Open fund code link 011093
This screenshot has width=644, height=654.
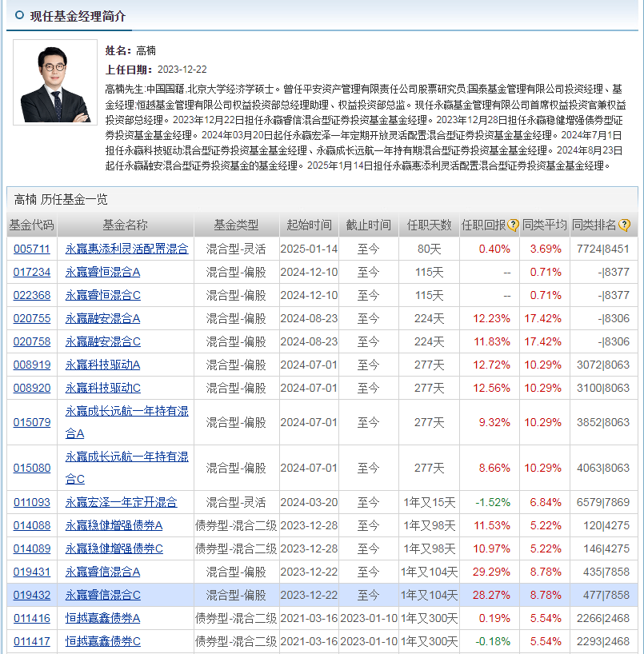coord(32,502)
